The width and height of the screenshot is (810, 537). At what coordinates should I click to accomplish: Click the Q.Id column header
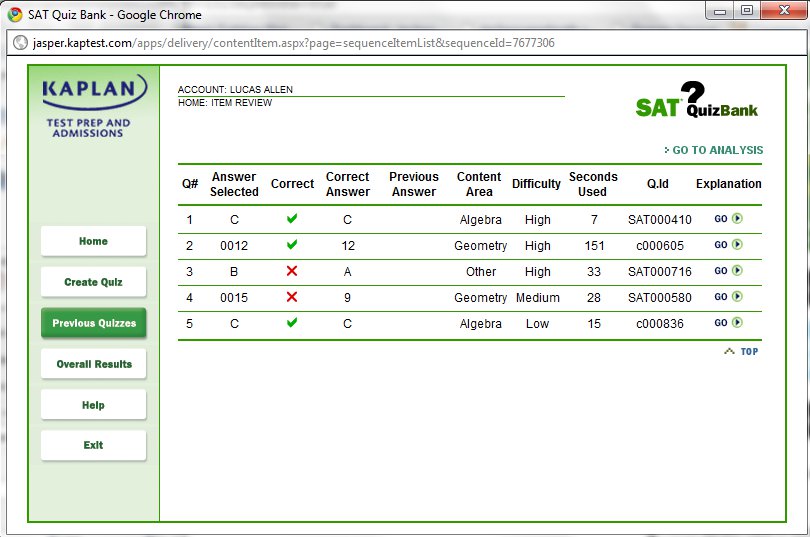(x=658, y=184)
